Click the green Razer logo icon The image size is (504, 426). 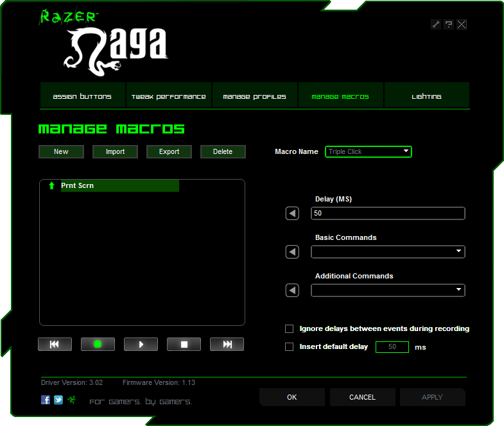pos(71,400)
